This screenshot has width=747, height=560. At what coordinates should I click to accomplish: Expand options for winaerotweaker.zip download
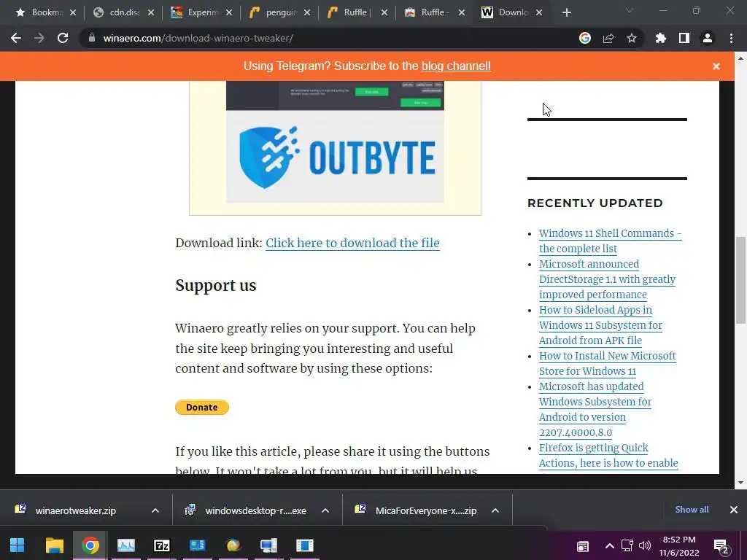tap(155, 510)
